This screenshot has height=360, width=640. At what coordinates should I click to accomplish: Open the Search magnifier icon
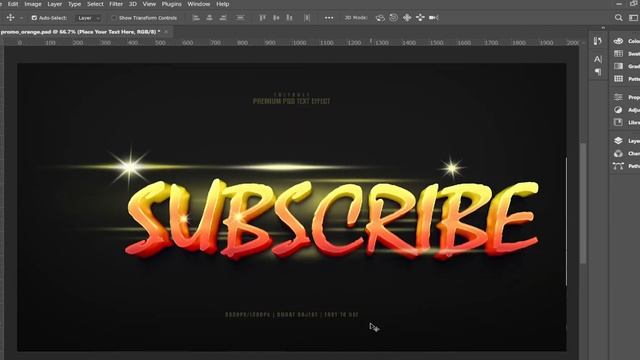click(x=619, y=18)
